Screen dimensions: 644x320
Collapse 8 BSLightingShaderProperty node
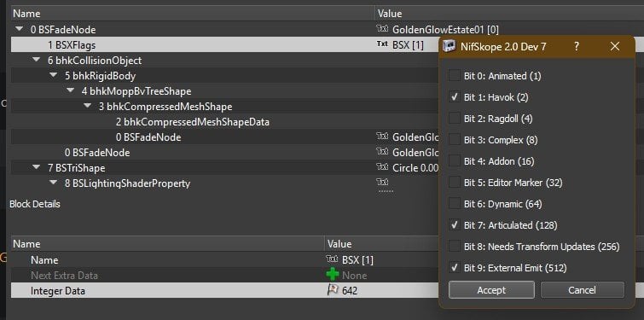pyautogui.click(x=54, y=183)
